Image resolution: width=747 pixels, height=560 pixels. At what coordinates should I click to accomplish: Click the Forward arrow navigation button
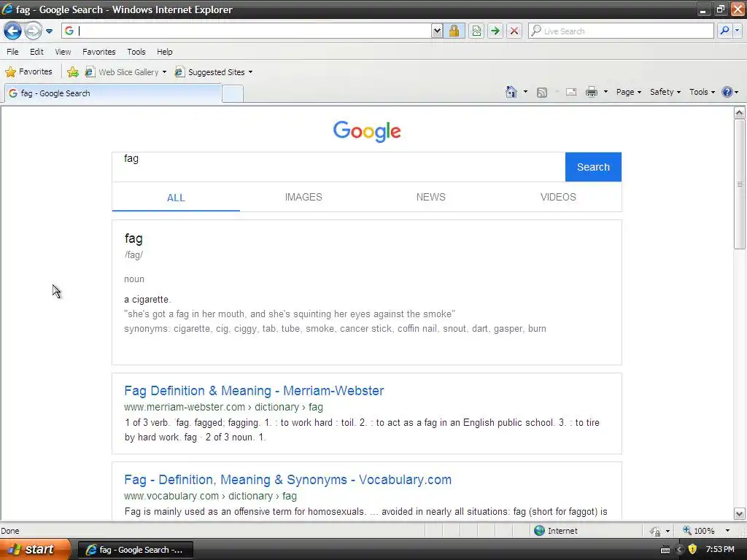pos(33,31)
